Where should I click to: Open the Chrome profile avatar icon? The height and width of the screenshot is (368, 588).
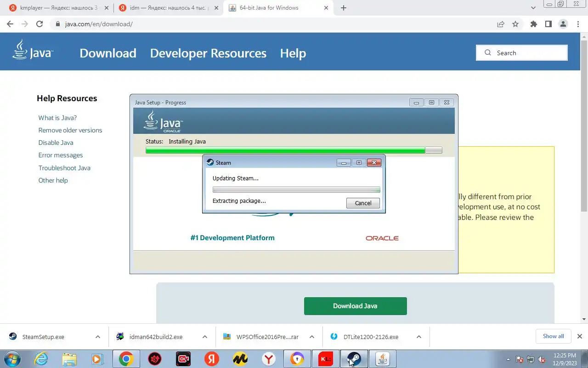pyautogui.click(x=563, y=24)
